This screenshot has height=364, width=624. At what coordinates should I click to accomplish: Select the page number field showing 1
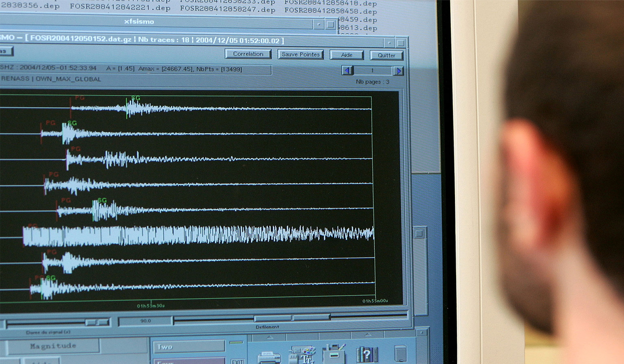coord(373,71)
